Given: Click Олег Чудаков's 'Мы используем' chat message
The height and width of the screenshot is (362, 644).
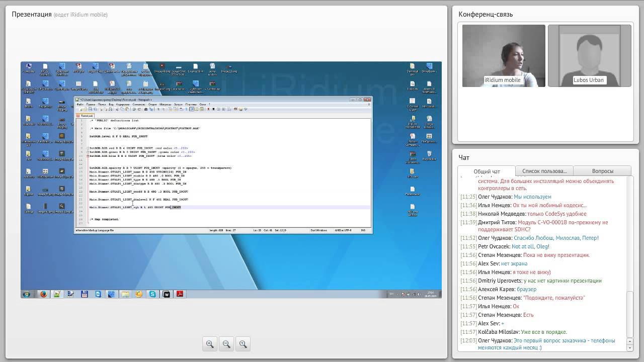Looking at the screenshot, I should pos(532,197).
